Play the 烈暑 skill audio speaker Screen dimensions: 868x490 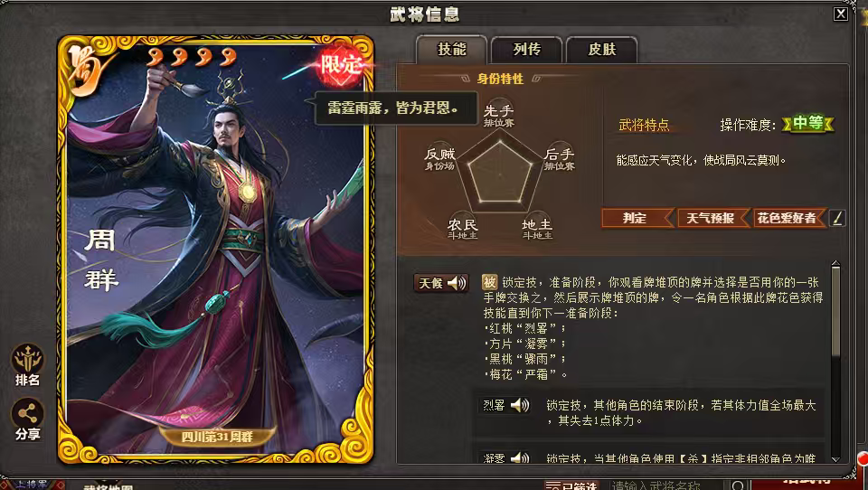click(520, 405)
